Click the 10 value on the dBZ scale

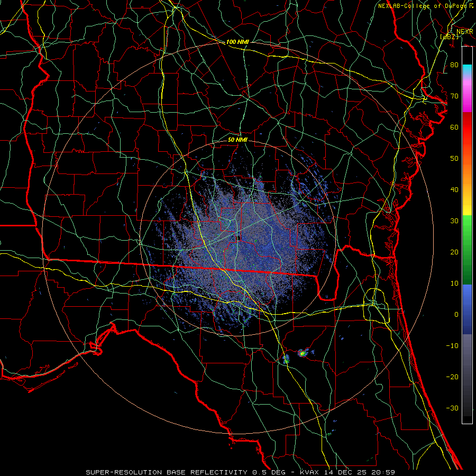point(454,283)
